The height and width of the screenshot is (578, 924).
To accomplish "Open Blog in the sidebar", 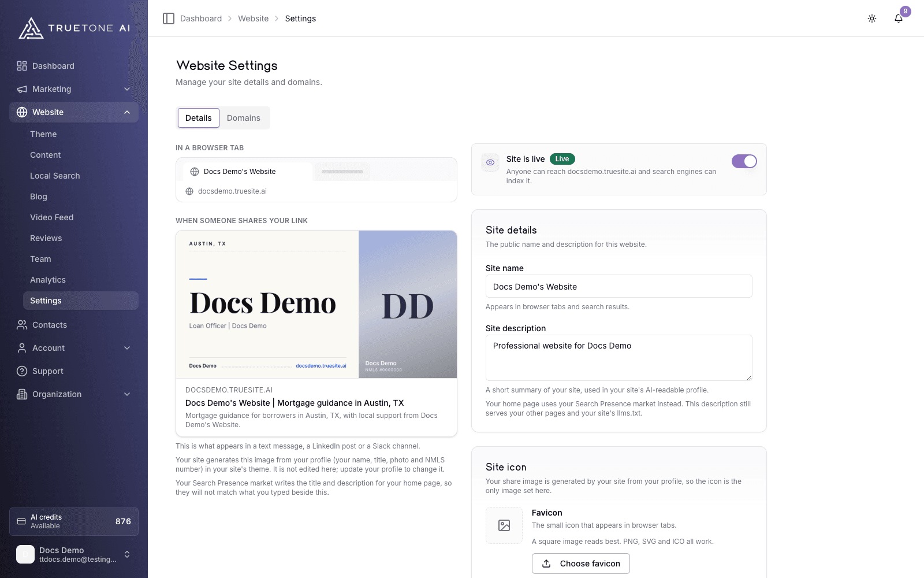I will tap(39, 197).
